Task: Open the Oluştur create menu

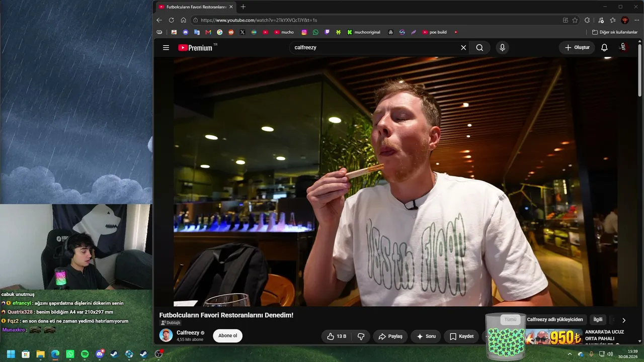Action: (x=577, y=48)
